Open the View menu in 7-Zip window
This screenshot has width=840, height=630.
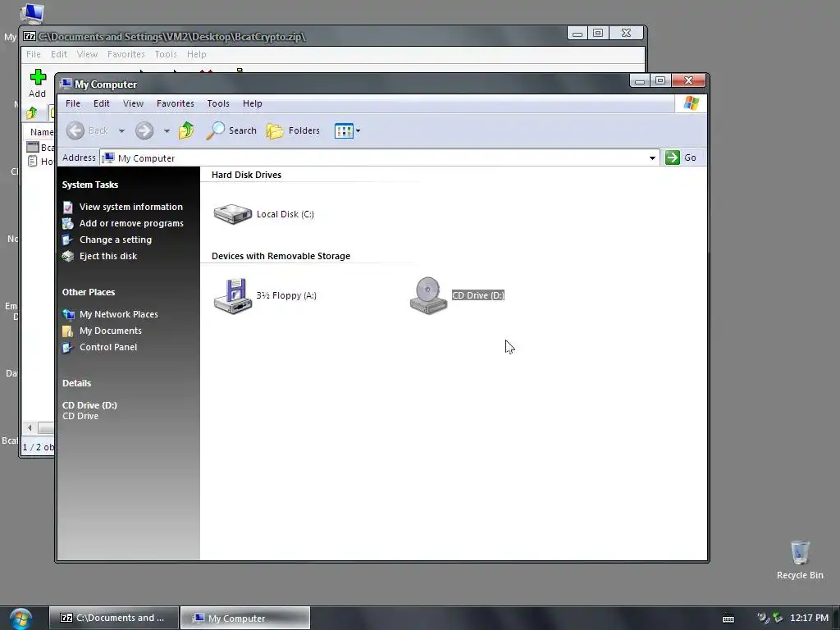[x=87, y=54]
